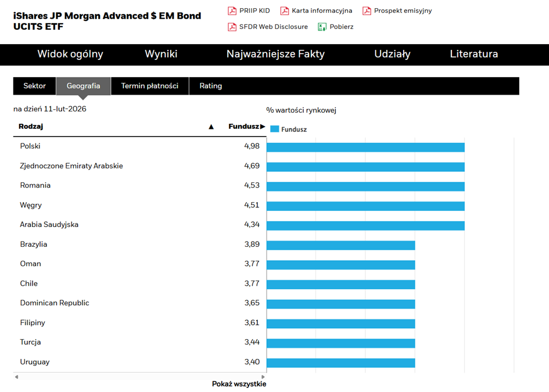549x392 pixels.
Task: Click the Polski bar in chart
Action: tap(365, 147)
